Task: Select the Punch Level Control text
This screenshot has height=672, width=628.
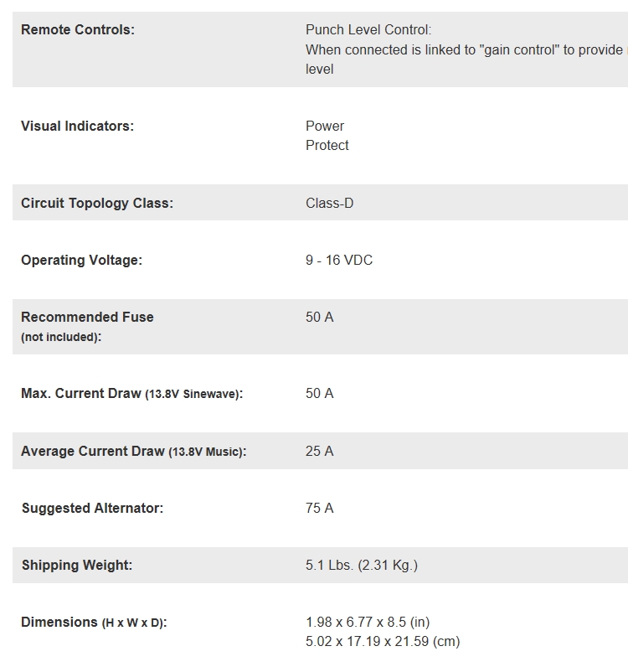Action: click(x=368, y=30)
